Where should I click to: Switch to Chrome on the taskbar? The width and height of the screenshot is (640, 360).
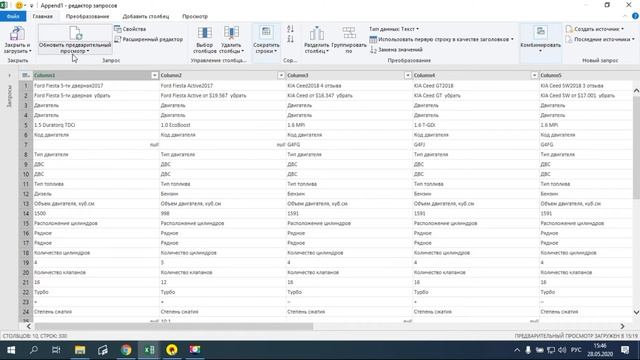[126, 350]
